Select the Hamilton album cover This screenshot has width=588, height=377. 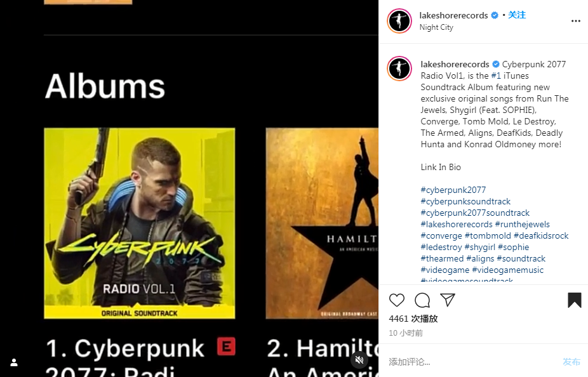tap(322, 223)
